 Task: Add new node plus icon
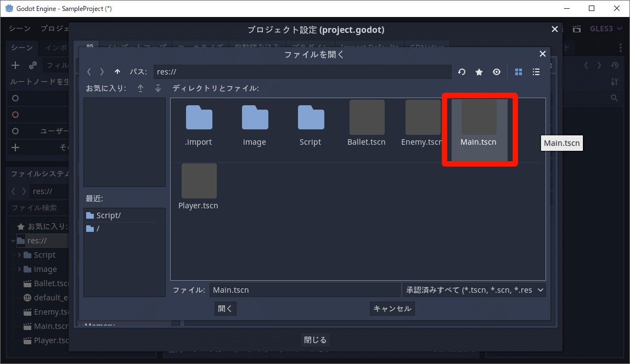[15, 65]
